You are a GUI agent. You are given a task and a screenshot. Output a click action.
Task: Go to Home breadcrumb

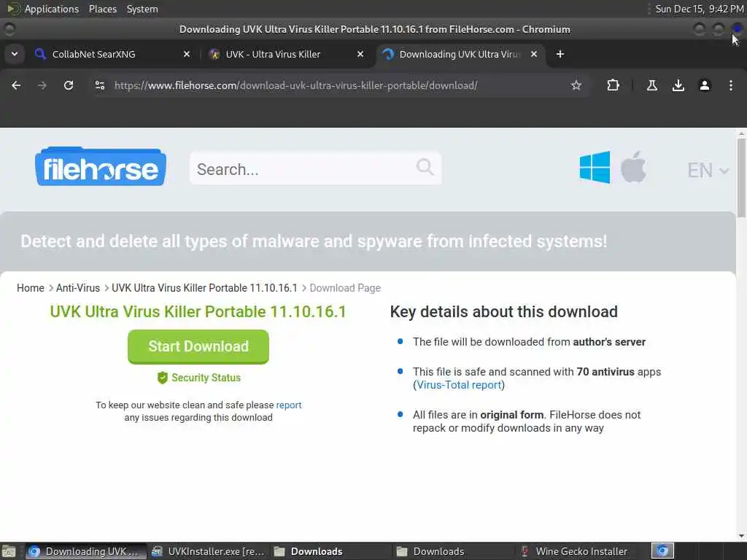pos(31,288)
